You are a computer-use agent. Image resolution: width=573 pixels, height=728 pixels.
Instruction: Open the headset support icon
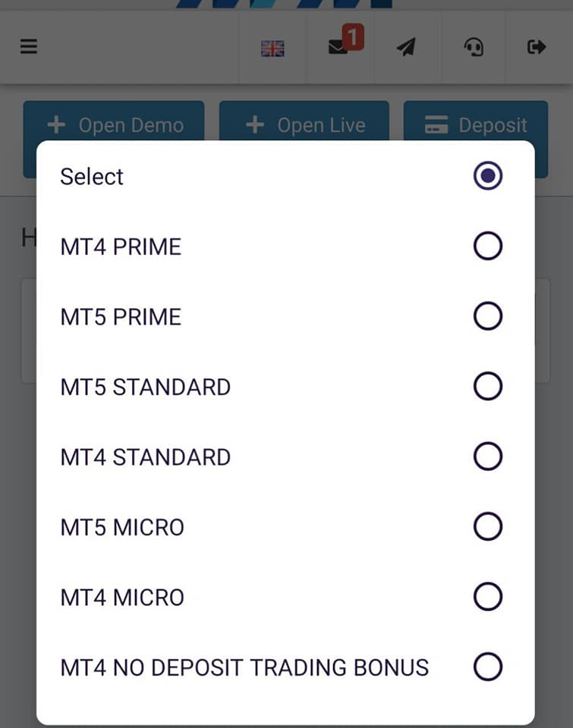(474, 47)
